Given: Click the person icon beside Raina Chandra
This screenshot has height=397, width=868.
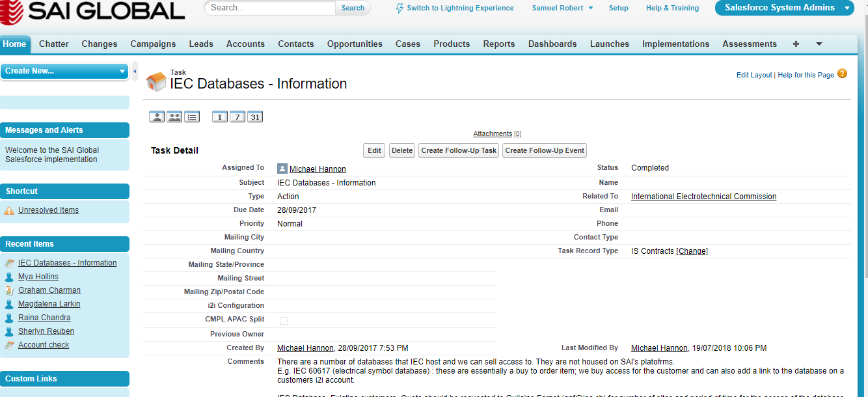Looking at the screenshot, I should [9, 318].
